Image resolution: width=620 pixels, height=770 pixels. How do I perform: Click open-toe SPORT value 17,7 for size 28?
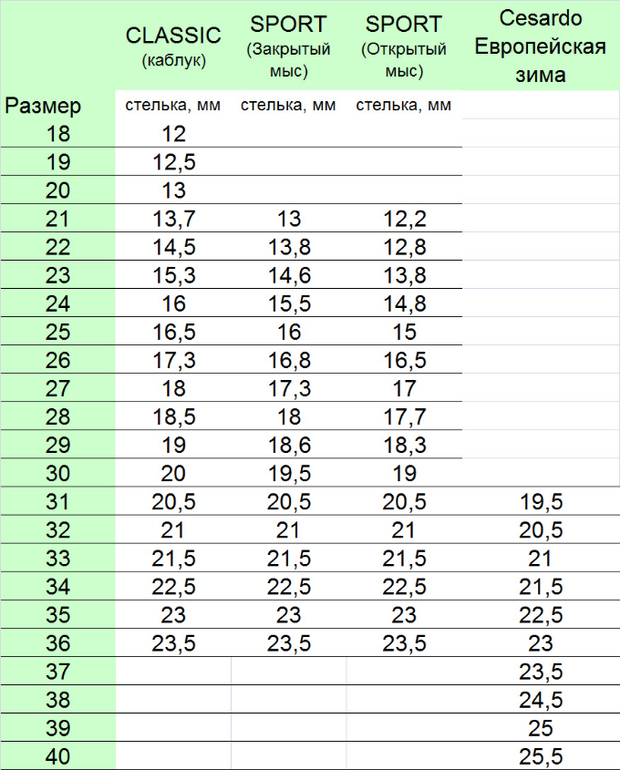click(404, 416)
